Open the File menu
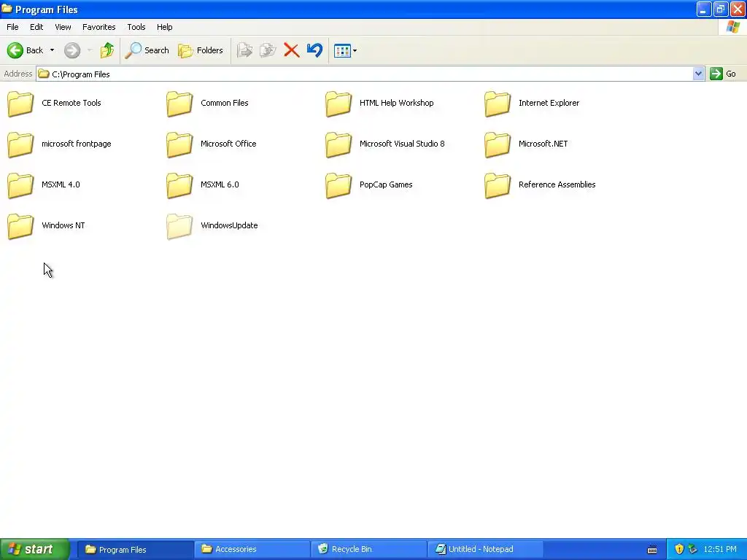 12,27
